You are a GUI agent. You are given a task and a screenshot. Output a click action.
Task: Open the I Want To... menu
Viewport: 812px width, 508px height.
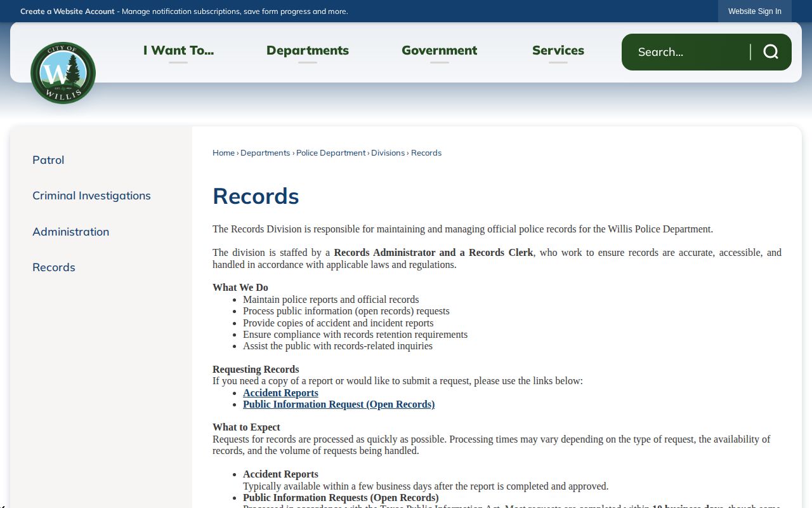point(178,50)
